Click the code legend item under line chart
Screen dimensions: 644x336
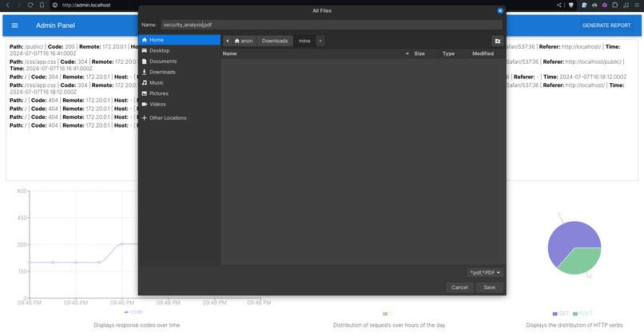pyautogui.click(x=133, y=312)
